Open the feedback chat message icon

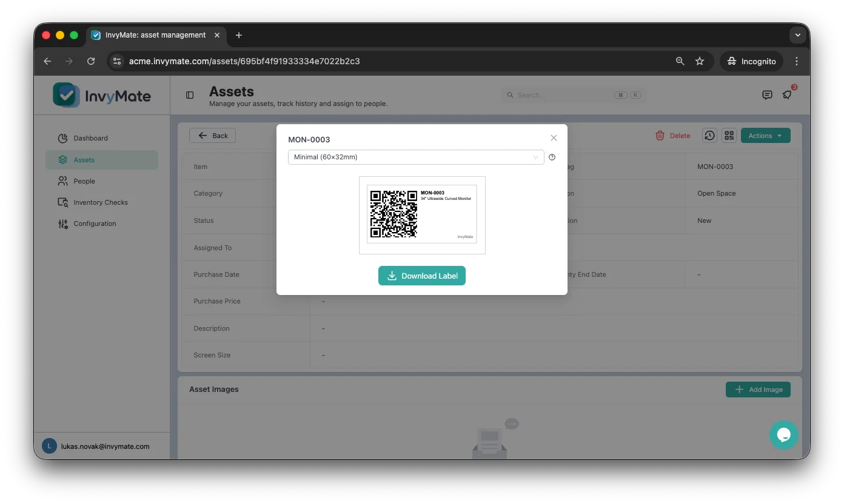pyautogui.click(x=767, y=95)
